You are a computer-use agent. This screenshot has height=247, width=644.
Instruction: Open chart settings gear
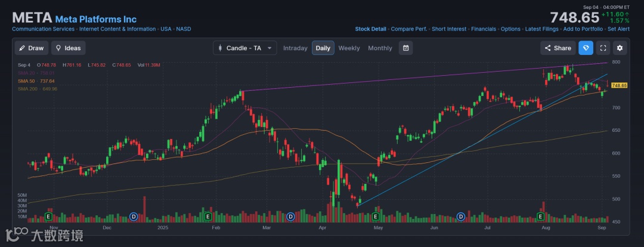coord(620,48)
